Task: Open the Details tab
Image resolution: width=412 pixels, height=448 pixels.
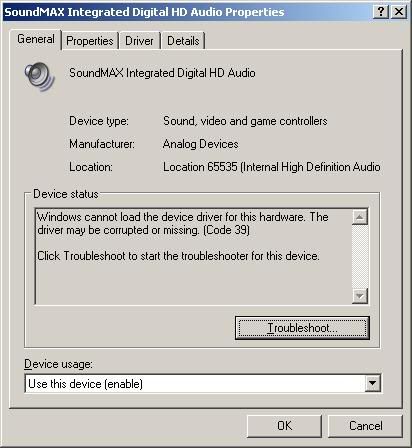Action: click(183, 41)
